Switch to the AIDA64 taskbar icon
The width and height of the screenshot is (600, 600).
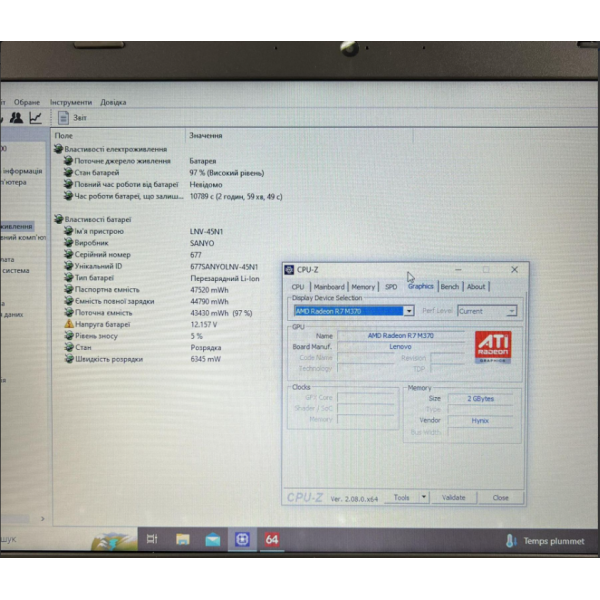[272, 540]
